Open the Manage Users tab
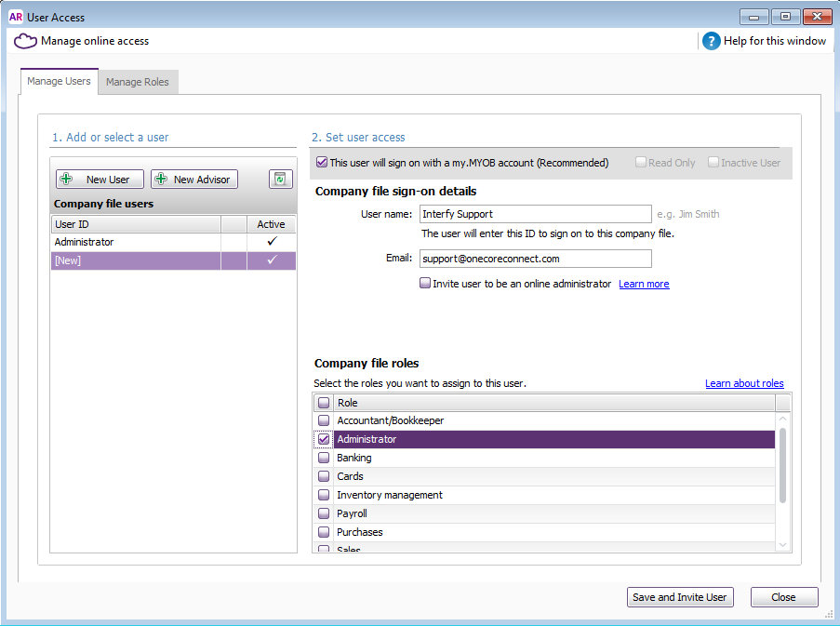Viewport: 840px width, 626px height. coord(59,81)
